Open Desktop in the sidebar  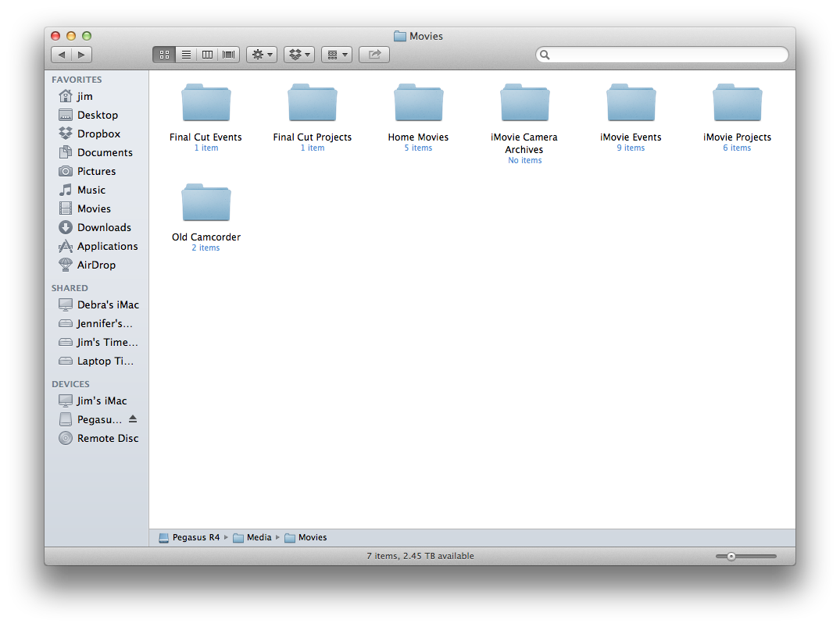pos(96,115)
